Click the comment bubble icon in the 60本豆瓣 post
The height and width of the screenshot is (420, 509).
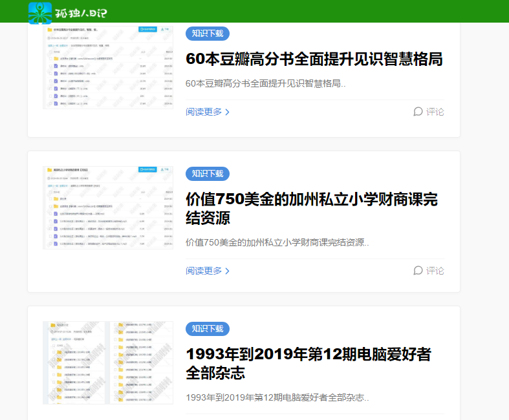point(418,112)
